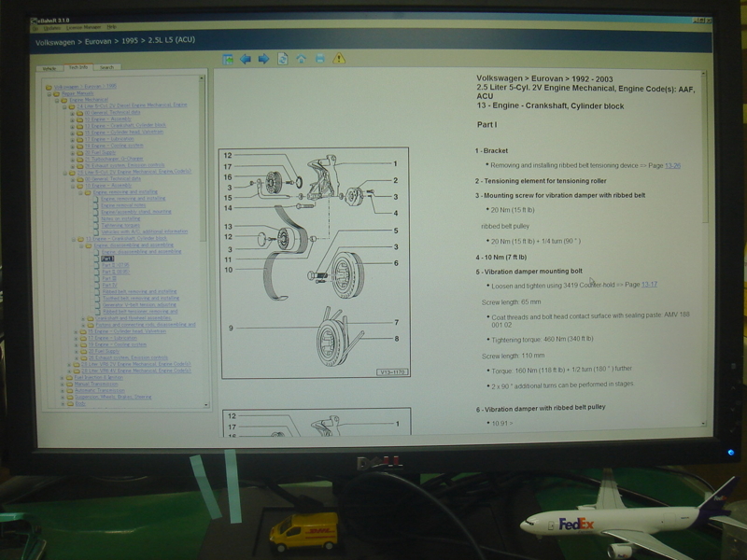Collapse the Engine Mechanical tree node
Screen dimensions: 747x560
point(57,101)
